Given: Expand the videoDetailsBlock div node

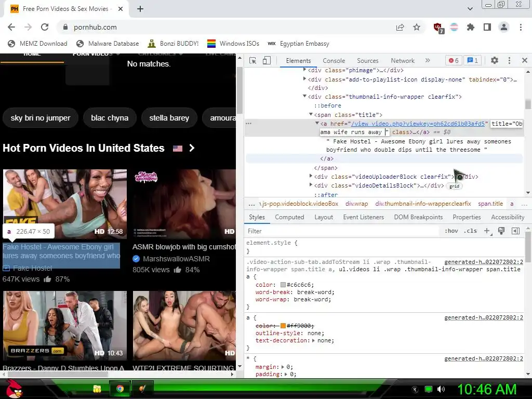Looking at the screenshot, I should click(311, 185).
